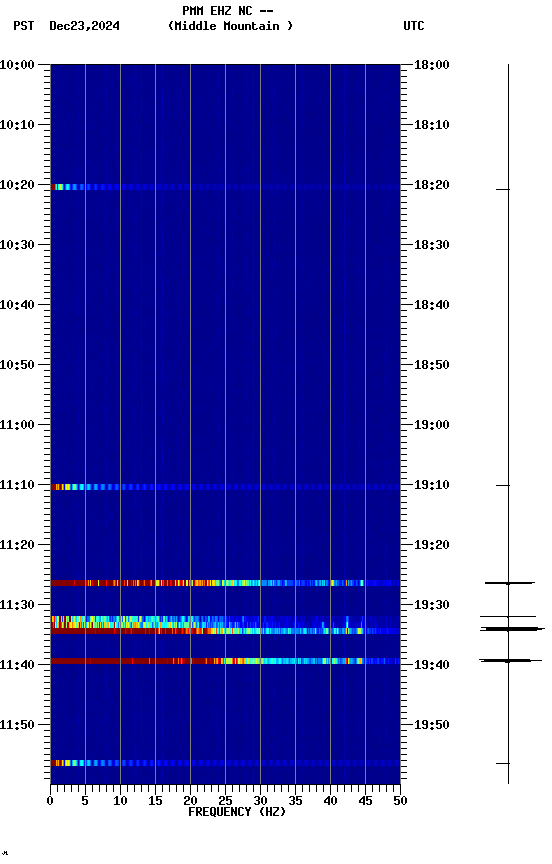Click the 19:40 UTC time label
This screenshot has height=864, width=552.
(x=432, y=665)
